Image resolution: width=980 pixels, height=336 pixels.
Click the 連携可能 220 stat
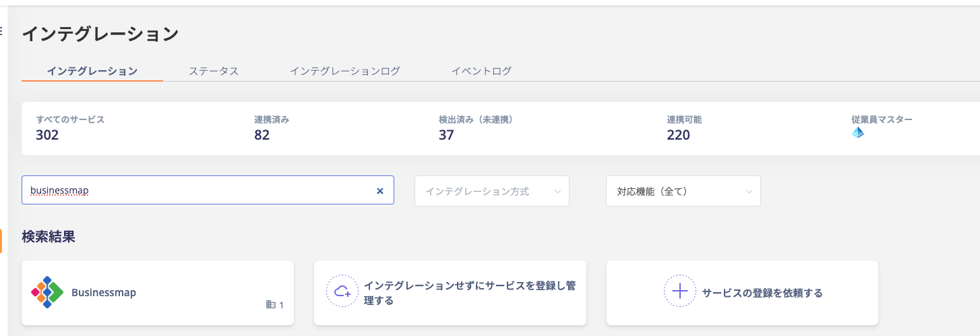coord(684,128)
